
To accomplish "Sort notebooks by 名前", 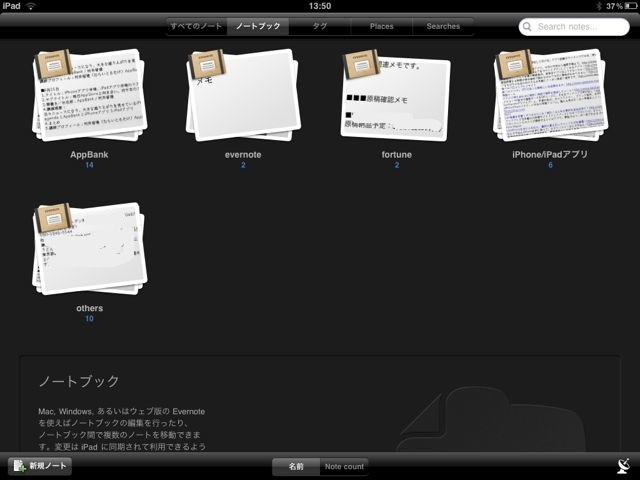I will pyautogui.click(x=296, y=466).
